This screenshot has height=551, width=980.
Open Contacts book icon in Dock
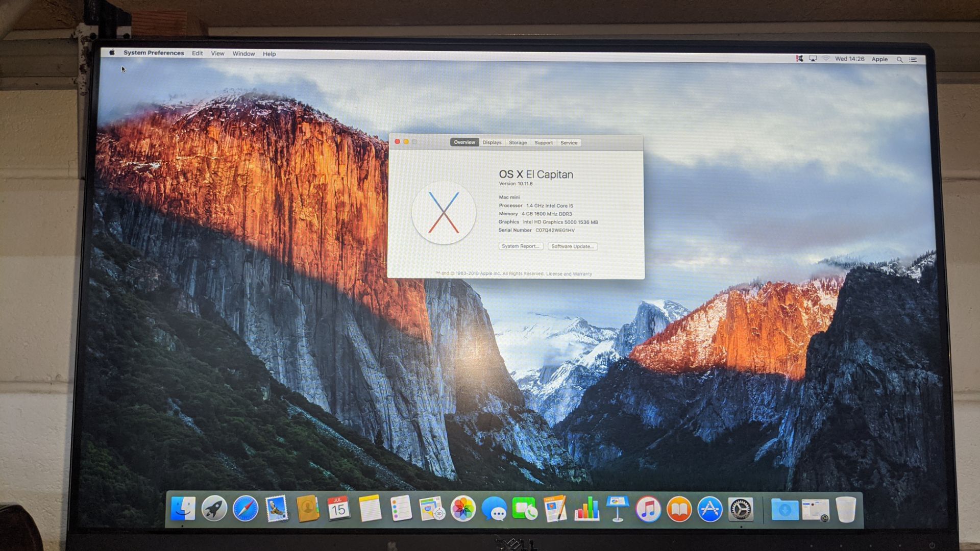(x=307, y=509)
